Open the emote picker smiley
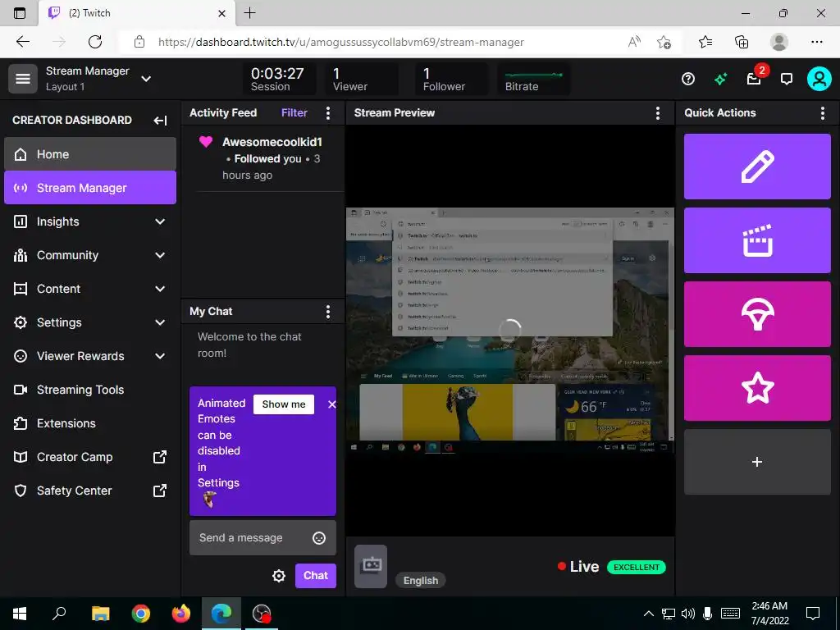 319,538
